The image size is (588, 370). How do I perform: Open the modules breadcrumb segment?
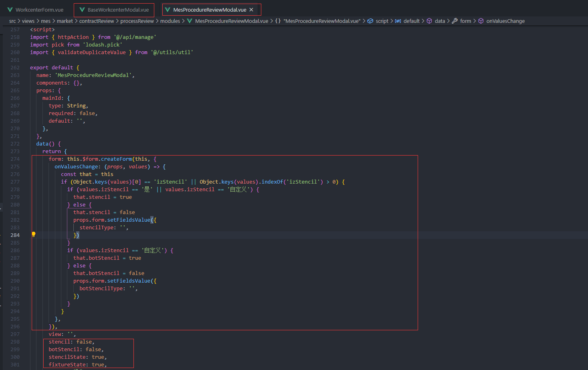[170, 21]
